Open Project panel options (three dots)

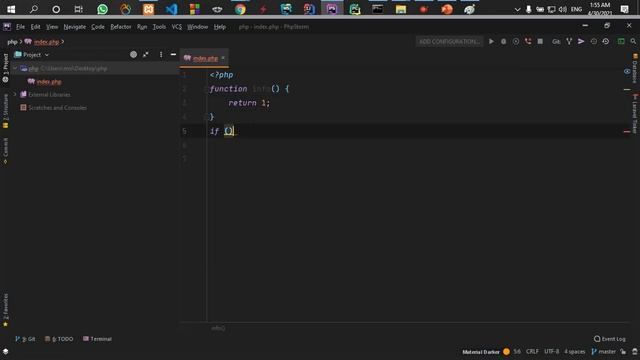pos(161,55)
